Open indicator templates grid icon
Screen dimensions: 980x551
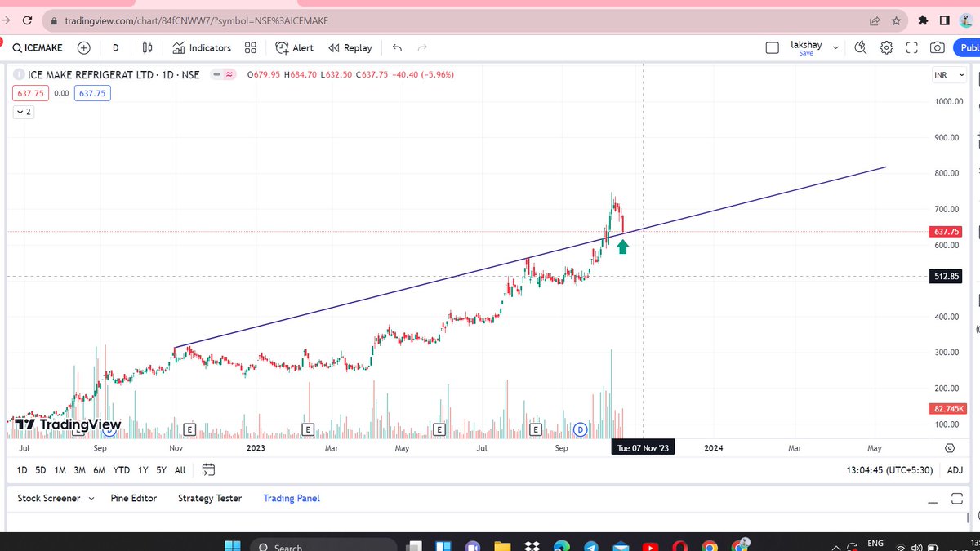(251, 47)
